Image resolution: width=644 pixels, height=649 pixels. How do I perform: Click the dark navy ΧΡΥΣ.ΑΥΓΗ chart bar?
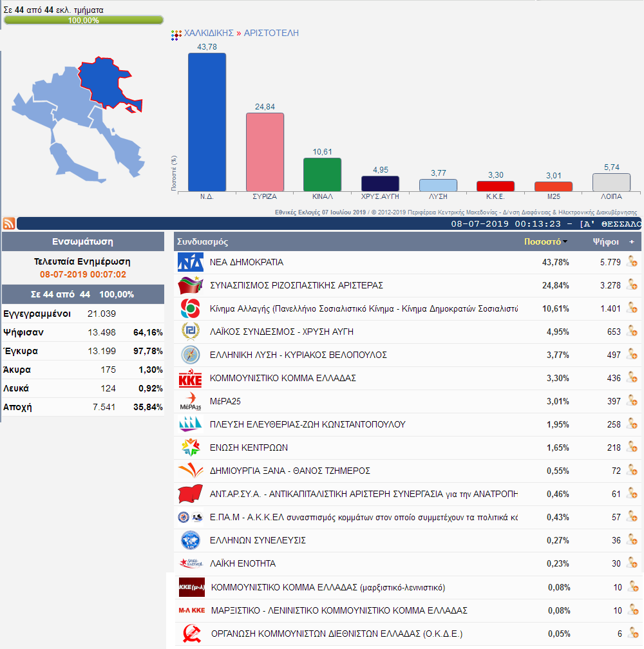click(x=381, y=183)
